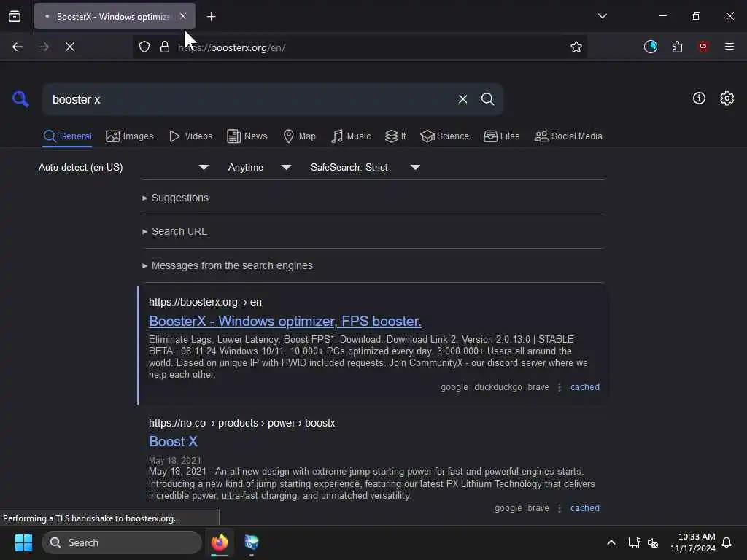Switch to the News tab
The height and width of the screenshot is (560, 747).
(247, 136)
